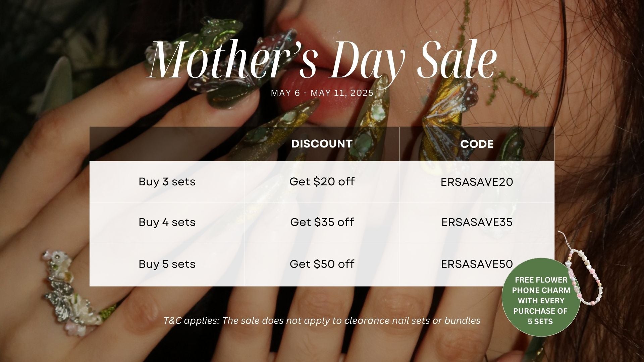Viewport: 644px width, 362px height.
Task: Click the DISCOUNT column header
Action: click(322, 144)
